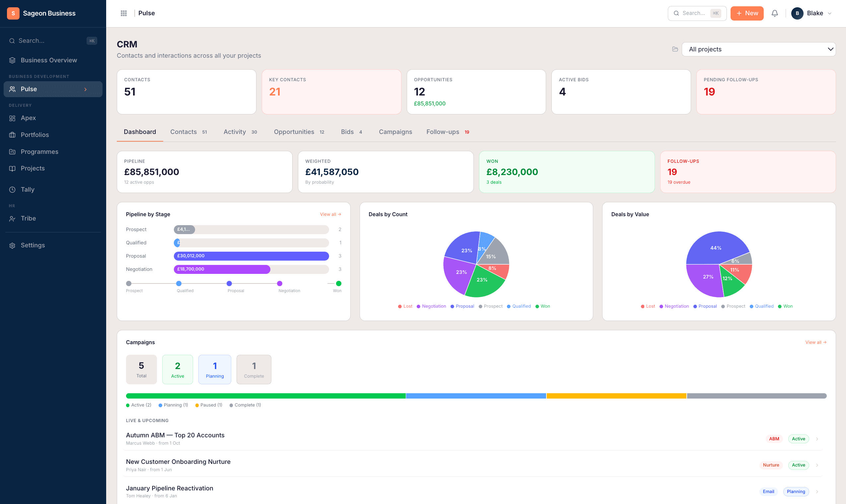
Task: Click the Complete campaigns count tile
Action: point(254,369)
